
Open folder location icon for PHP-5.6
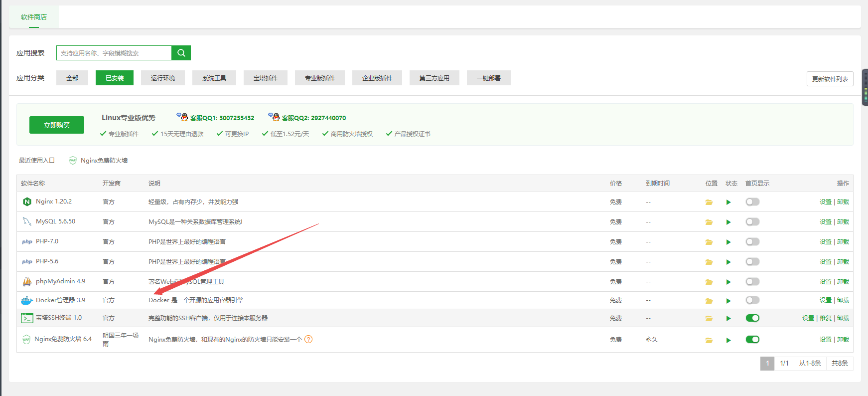709,262
